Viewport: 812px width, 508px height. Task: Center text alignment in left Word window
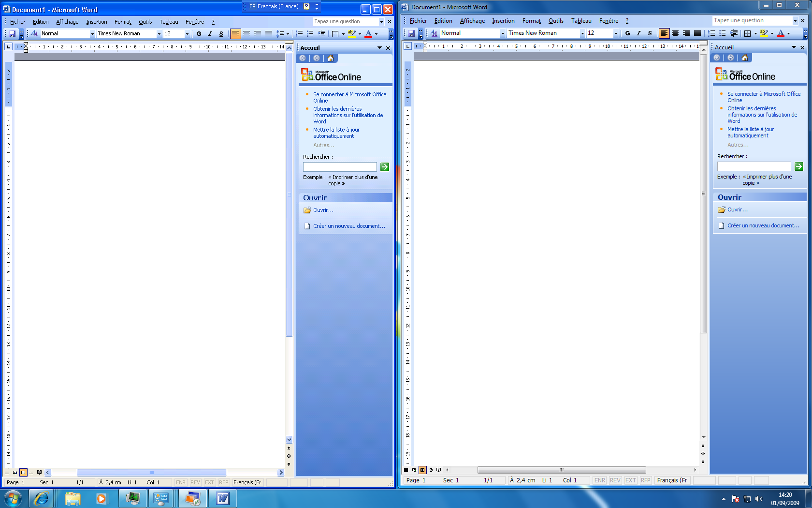(246, 34)
